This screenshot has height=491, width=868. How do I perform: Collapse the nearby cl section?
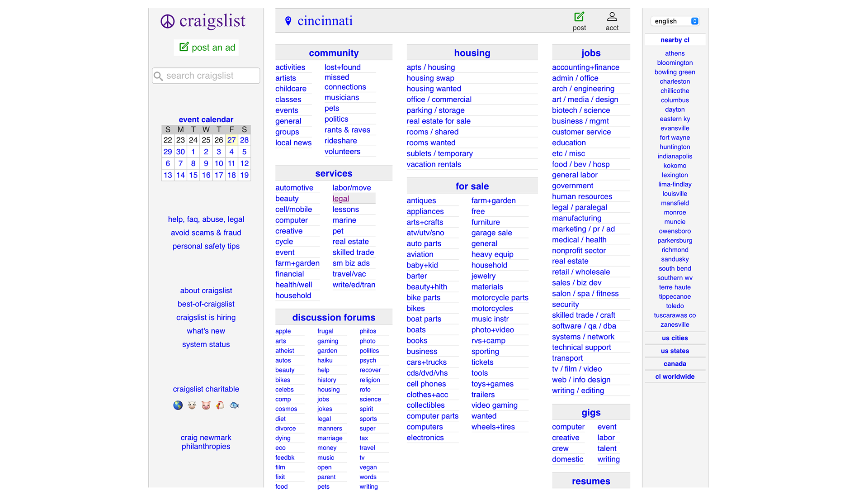675,40
